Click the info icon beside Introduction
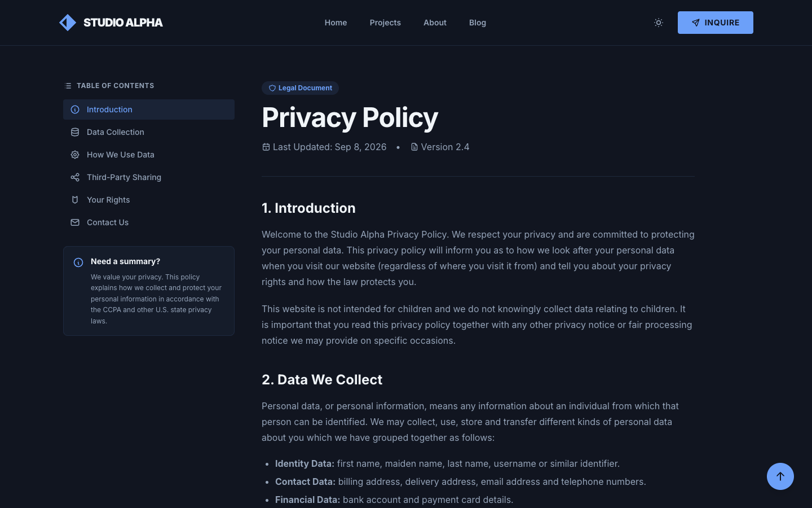Image resolution: width=812 pixels, height=508 pixels. pyautogui.click(x=75, y=110)
